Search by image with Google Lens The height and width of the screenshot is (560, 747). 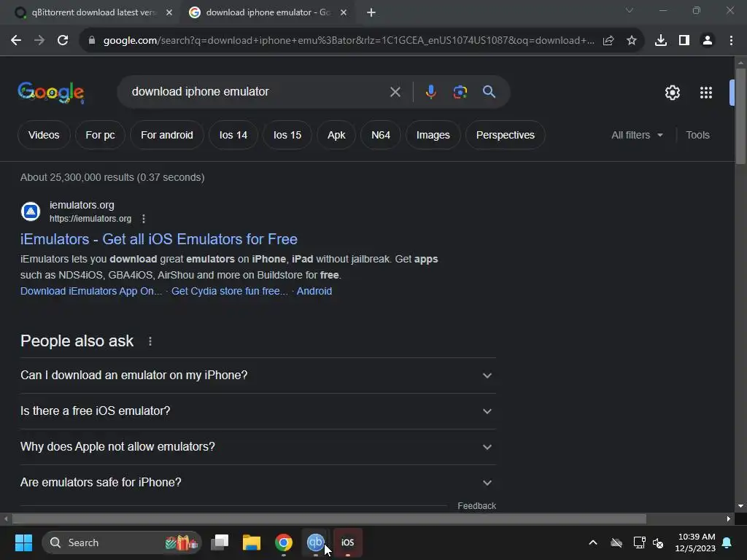pos(460,92)
